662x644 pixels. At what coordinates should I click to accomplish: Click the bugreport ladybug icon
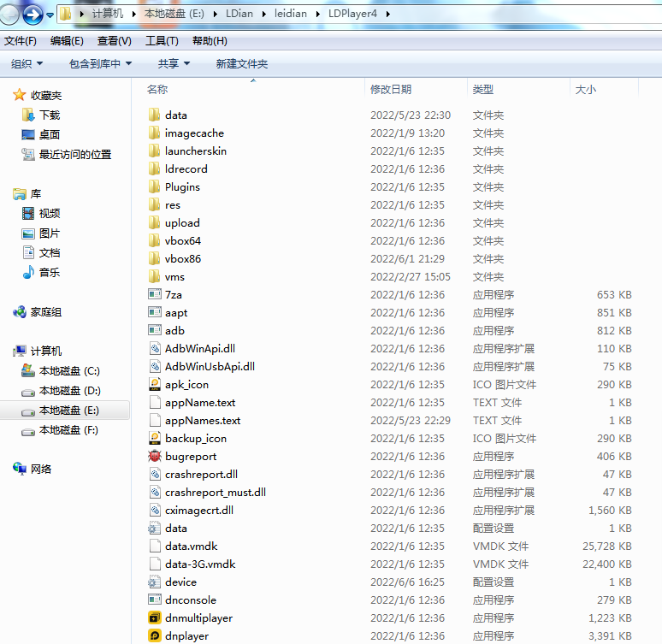(155, 456)
